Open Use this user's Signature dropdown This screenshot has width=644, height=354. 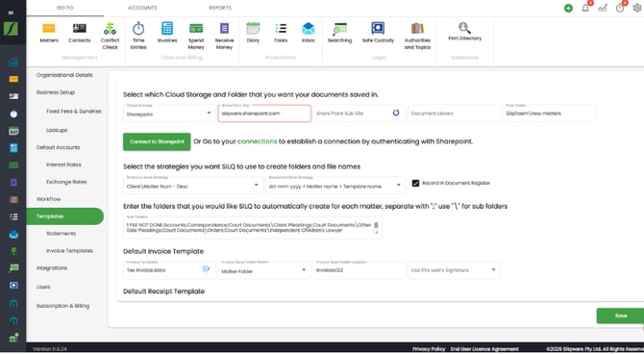click(x=454, y=270)
